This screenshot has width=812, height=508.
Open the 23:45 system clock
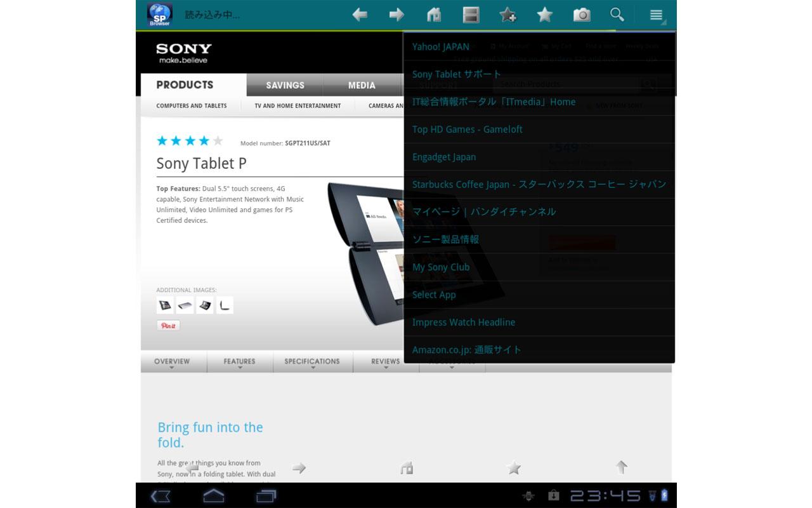605,496
